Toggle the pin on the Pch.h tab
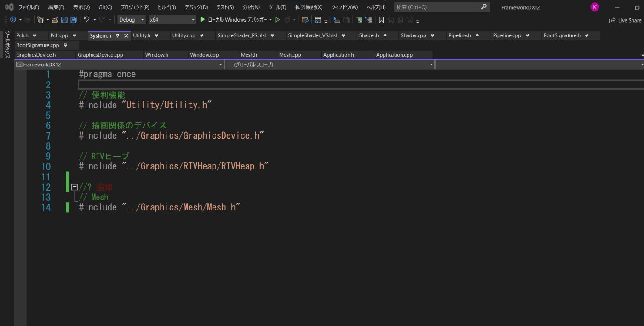This screenshot has width=644, height=326. point(34,35)
